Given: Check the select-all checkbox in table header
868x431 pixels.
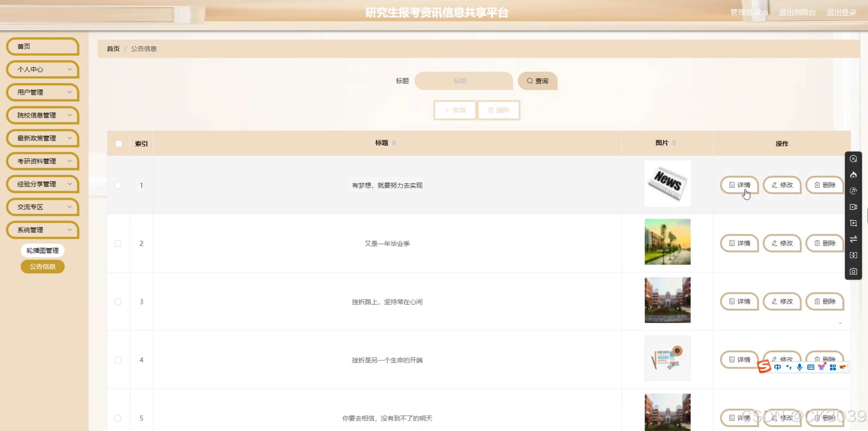Looking at the screenshot, I should 119,144.
